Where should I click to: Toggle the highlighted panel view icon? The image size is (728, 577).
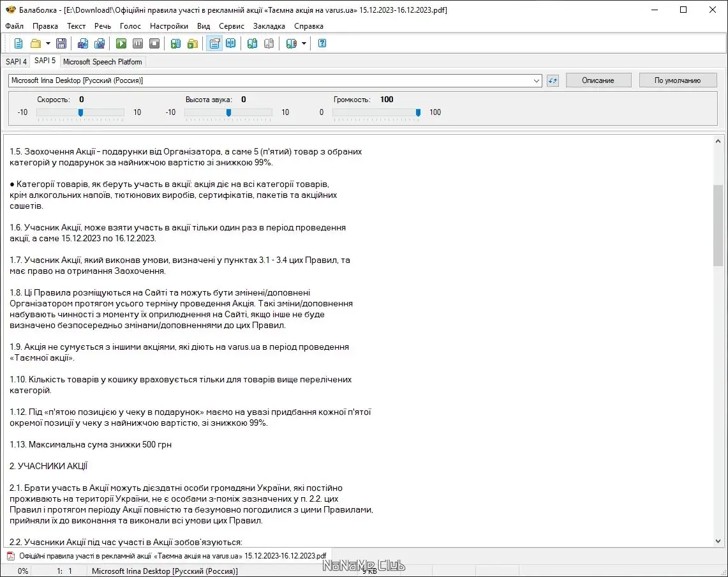coord(214,43)
